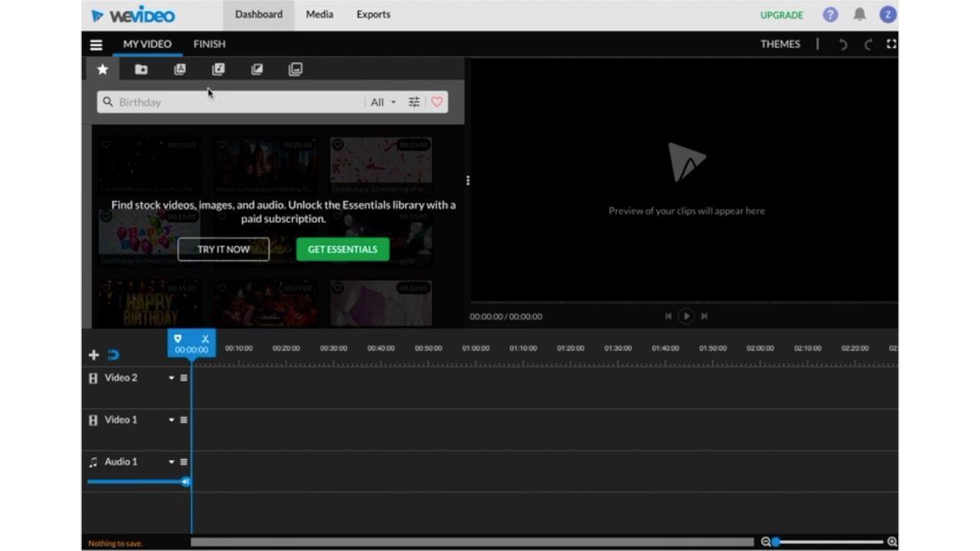Toggle timeline snapping magnet icon
980x551 pixels.
click(113, 355)
